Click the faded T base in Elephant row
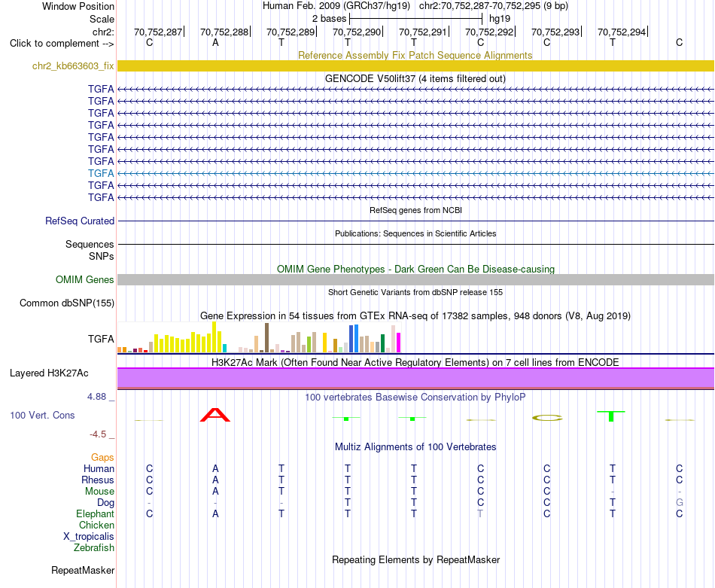Screen dimensions: 715x588 tap(480, 513)
